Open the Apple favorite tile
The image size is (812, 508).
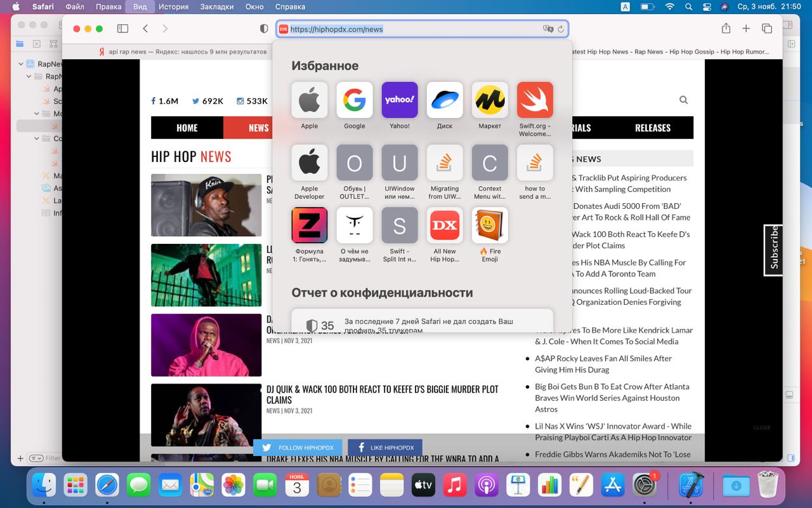point(310,100)
